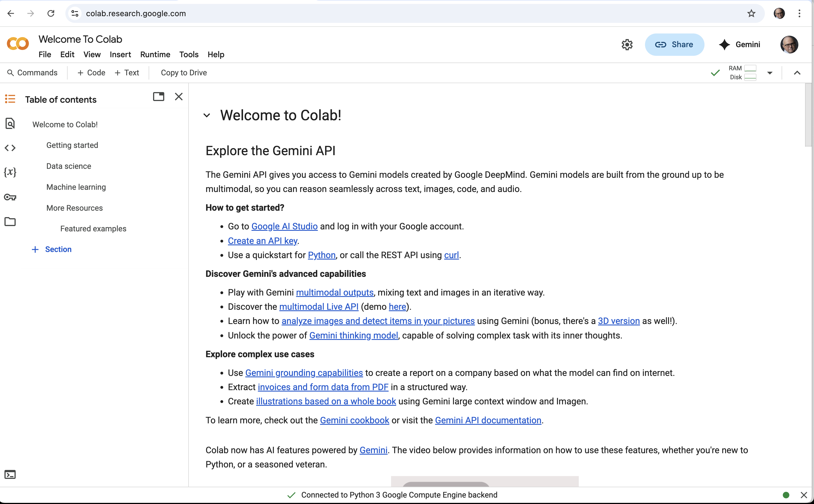Bookmark this page with the star

(x=751, y=13)
